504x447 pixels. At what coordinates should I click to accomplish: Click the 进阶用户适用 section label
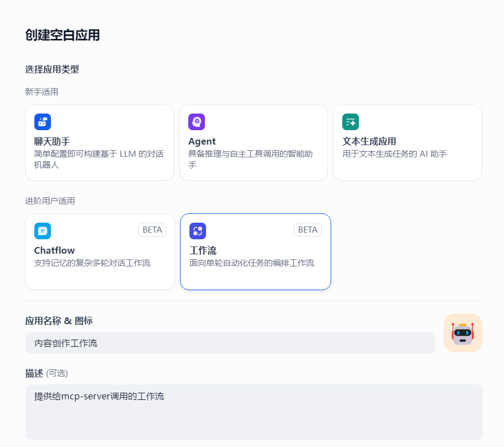(x=50, y=201)
